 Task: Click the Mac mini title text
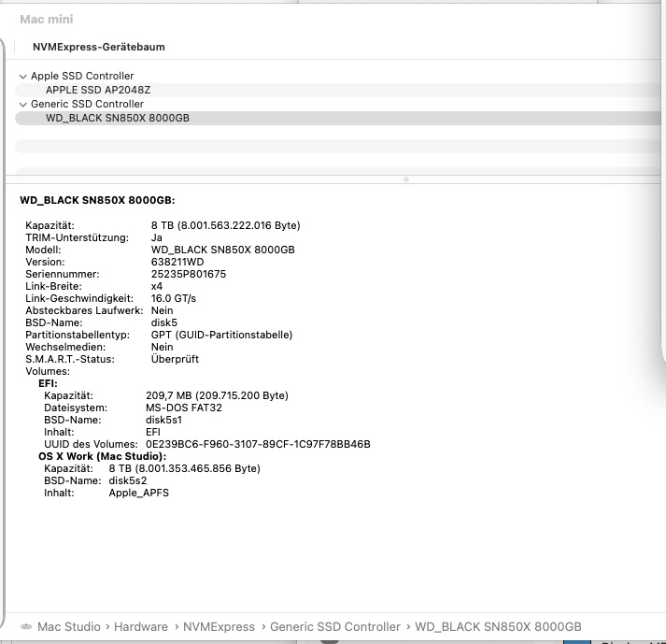point(47,20)
